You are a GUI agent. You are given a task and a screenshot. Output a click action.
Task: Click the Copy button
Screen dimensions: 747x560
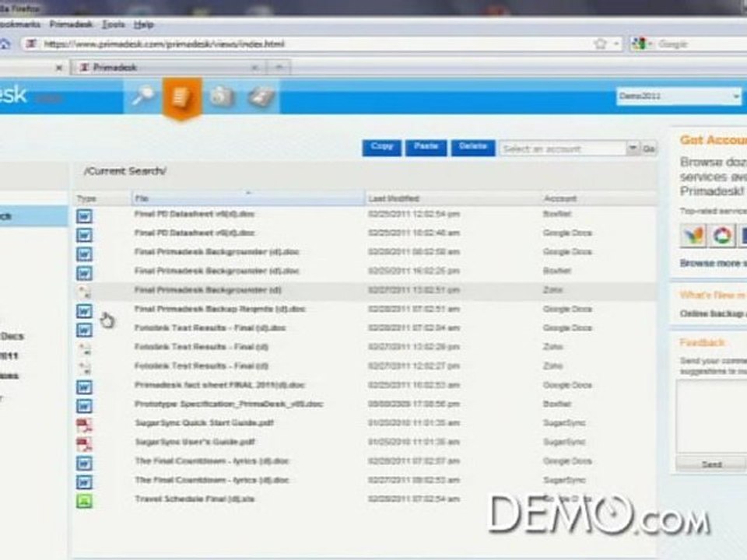pos(381,148)
